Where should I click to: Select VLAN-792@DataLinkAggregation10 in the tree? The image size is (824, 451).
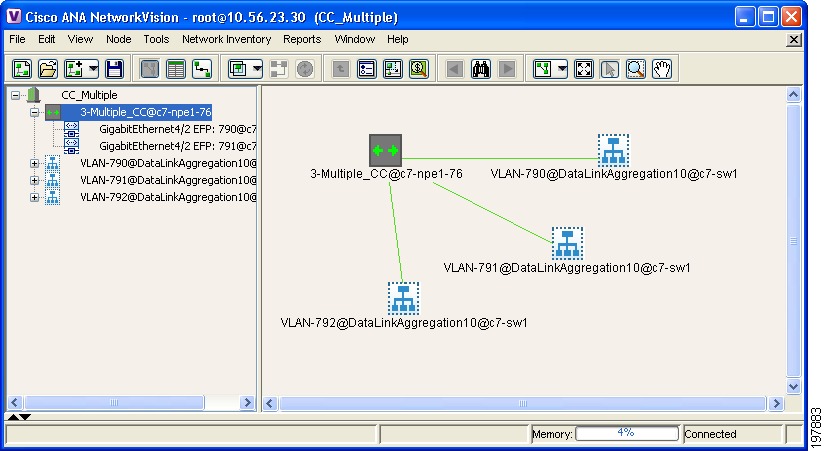click(168, 198)
